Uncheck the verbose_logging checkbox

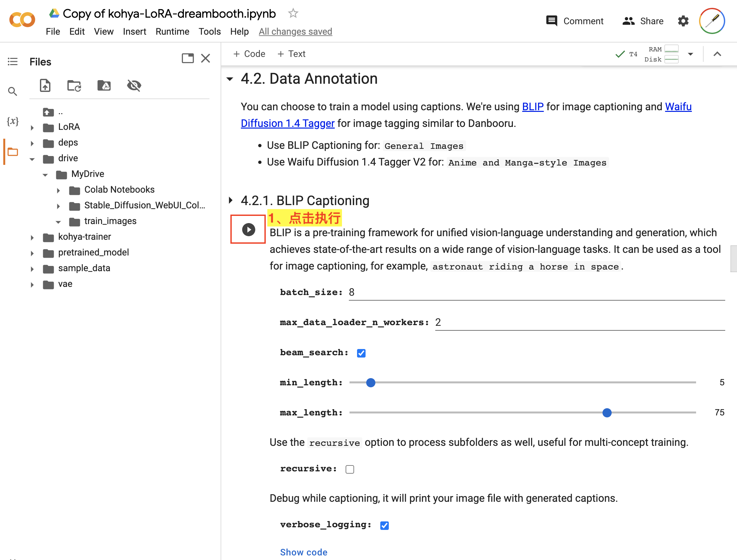click(x=384, y=525)
